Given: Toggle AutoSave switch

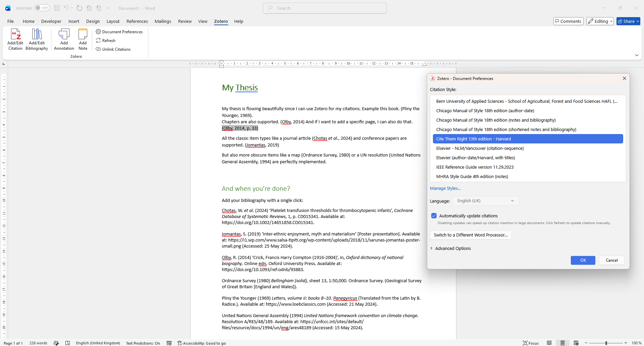Looking at the screenshot, I should click(x=42, y=8).
